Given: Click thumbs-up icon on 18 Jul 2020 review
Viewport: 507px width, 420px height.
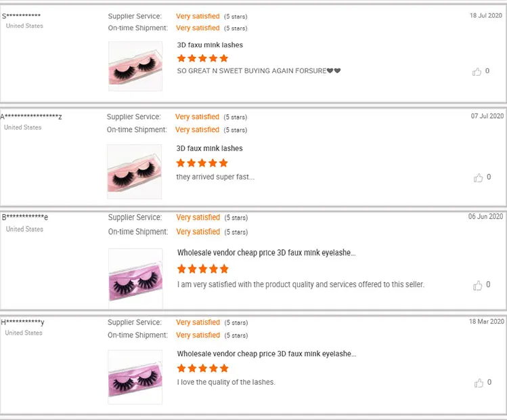Looking at the screenshot, I should pos(477,71).
